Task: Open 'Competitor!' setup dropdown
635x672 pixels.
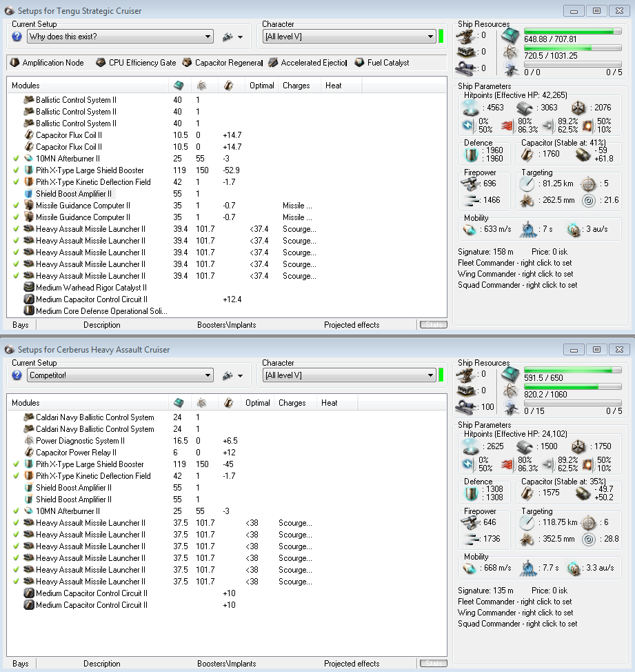Action: 121,375
